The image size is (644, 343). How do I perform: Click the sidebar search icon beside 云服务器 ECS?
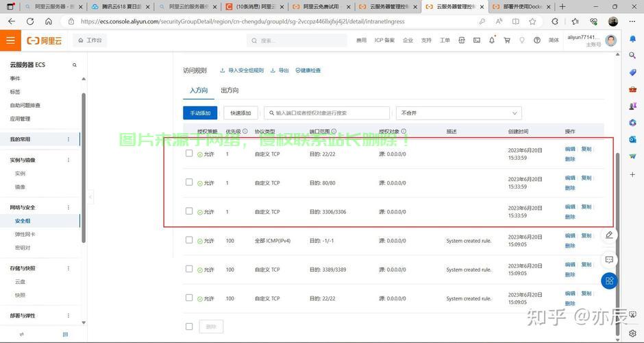pyautogui.click(x=75, y=65)
